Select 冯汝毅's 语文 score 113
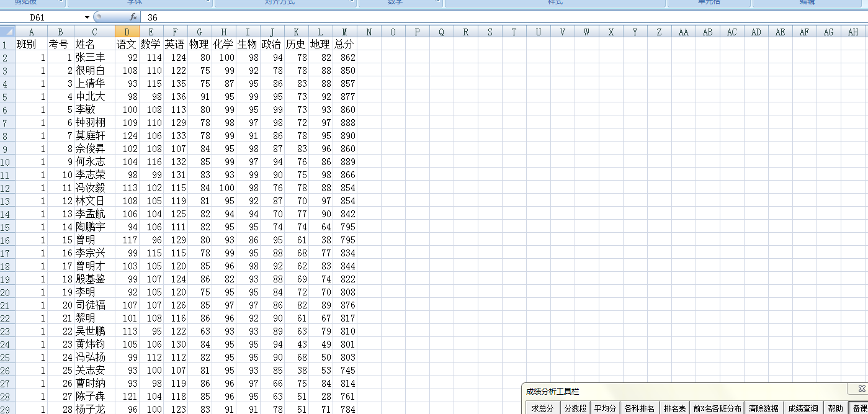Viewport: 868px width, 414px height. pyautogui.click(x=127, y=187)
